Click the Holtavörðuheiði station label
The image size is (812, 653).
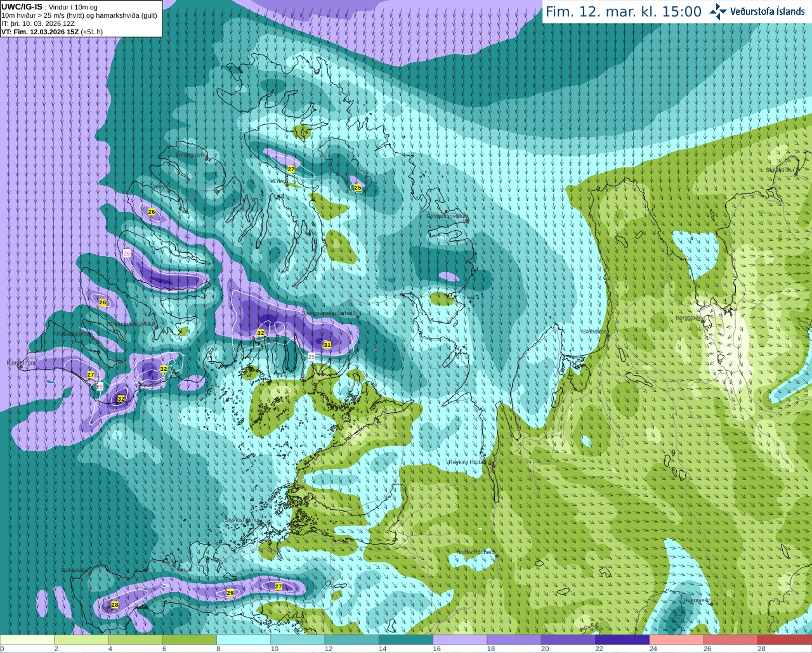476,552
